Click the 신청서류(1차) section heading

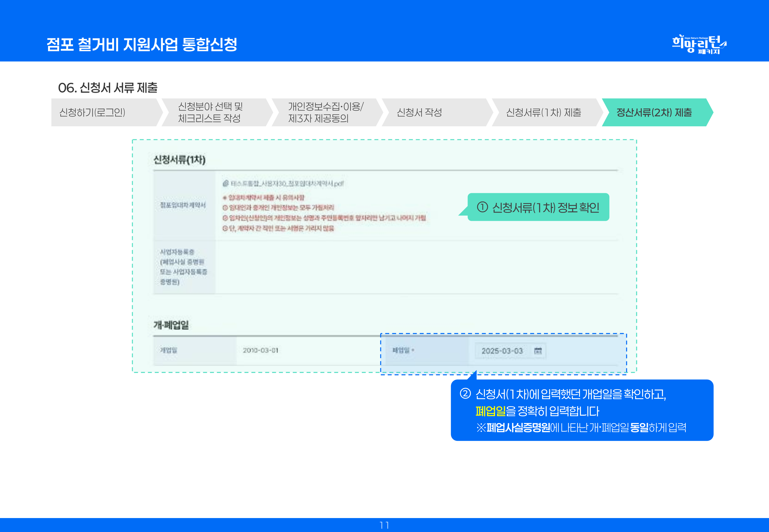179,160
